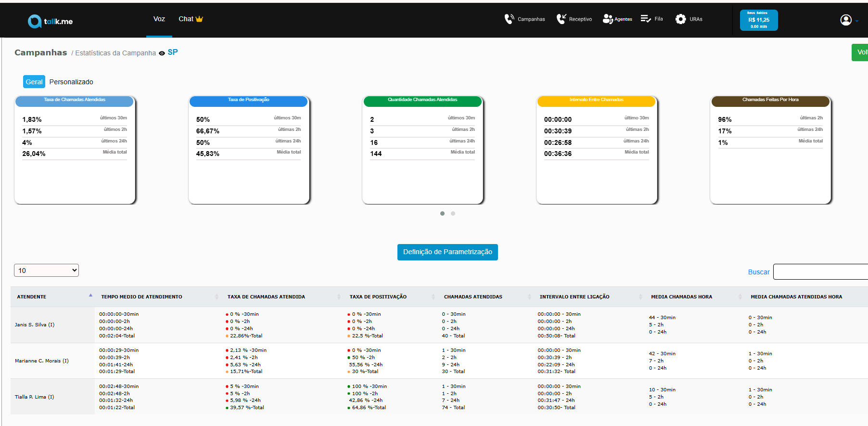Click Definição de Parametrização button

coord(447,252)
